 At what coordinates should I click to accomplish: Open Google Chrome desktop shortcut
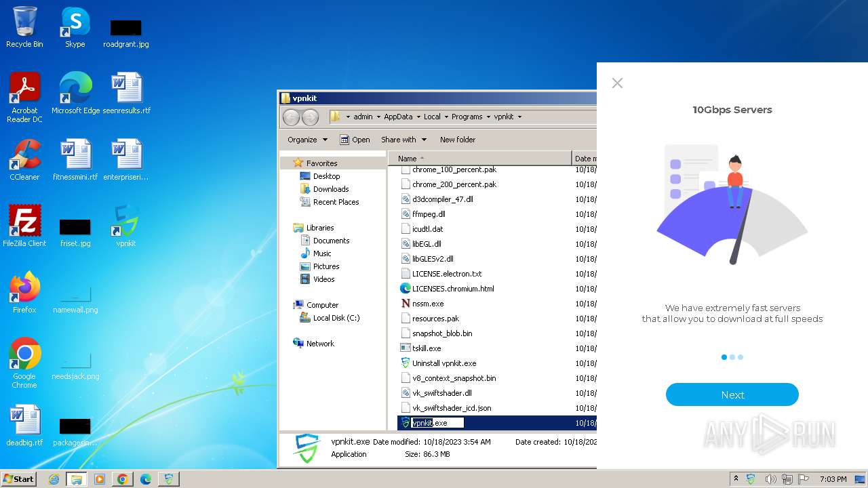pos(24,363)
